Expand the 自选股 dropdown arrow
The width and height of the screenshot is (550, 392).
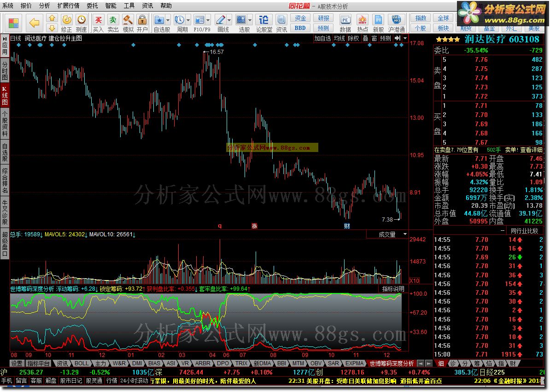(168, 20)
